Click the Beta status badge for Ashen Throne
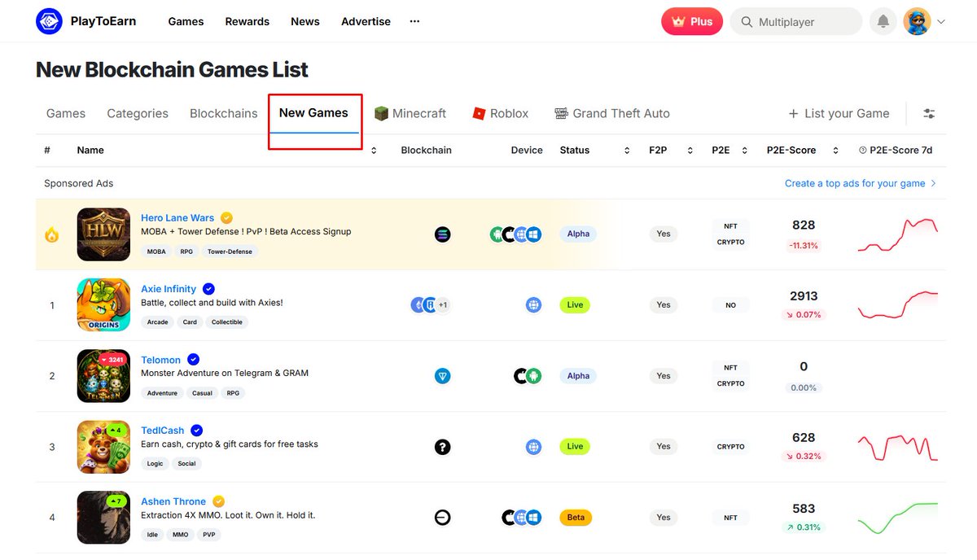 click(x=576, y=518)
